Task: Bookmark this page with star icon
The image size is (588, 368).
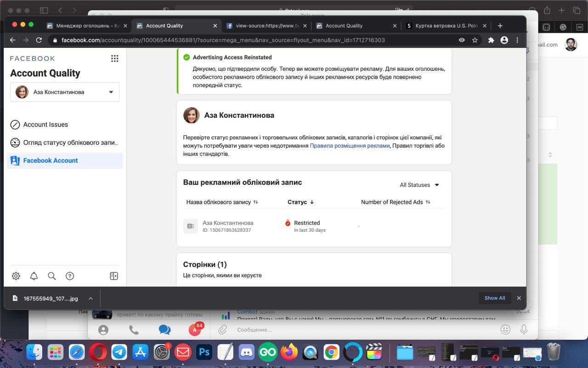Action: click(x=475, y=40)
